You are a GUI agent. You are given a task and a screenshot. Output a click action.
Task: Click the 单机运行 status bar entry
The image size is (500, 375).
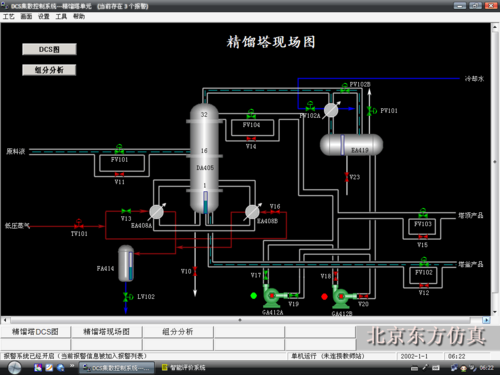(x=328, y=356)
